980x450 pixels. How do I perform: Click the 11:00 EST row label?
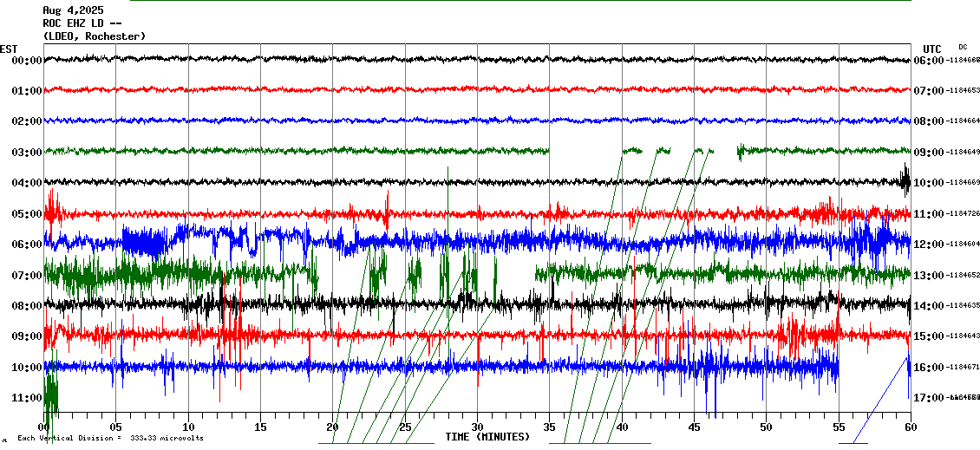pyautogui.click(x=27, y=398)
